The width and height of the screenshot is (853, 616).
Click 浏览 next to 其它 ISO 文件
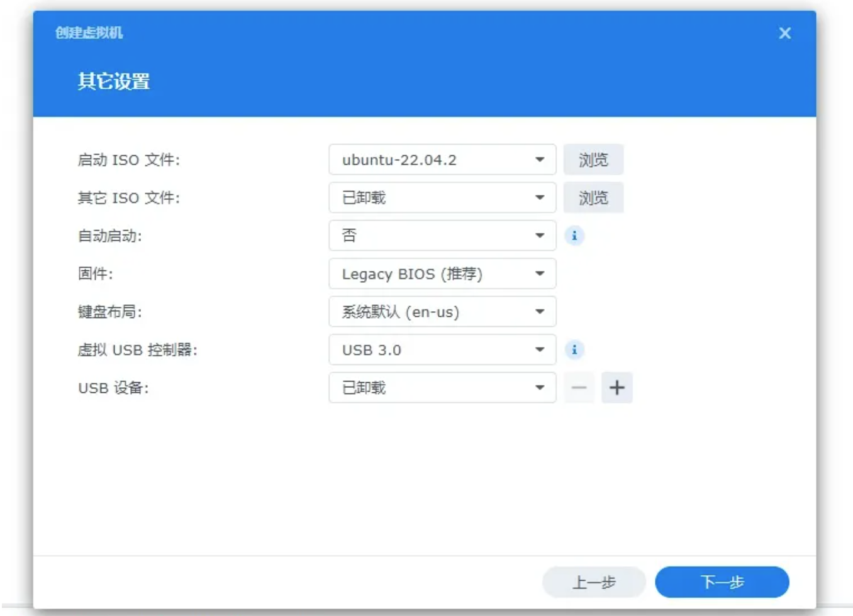pyautogui.click(x=593, y=197)
